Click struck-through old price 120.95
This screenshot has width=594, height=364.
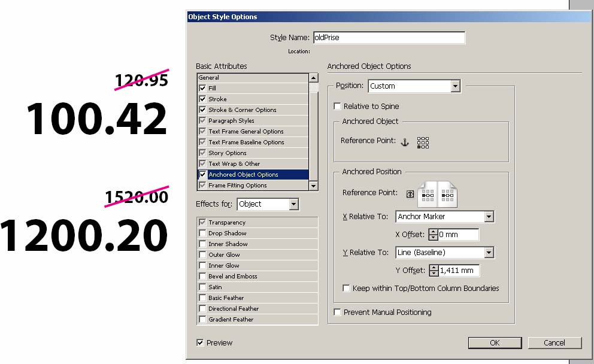[x=141, y=80]
